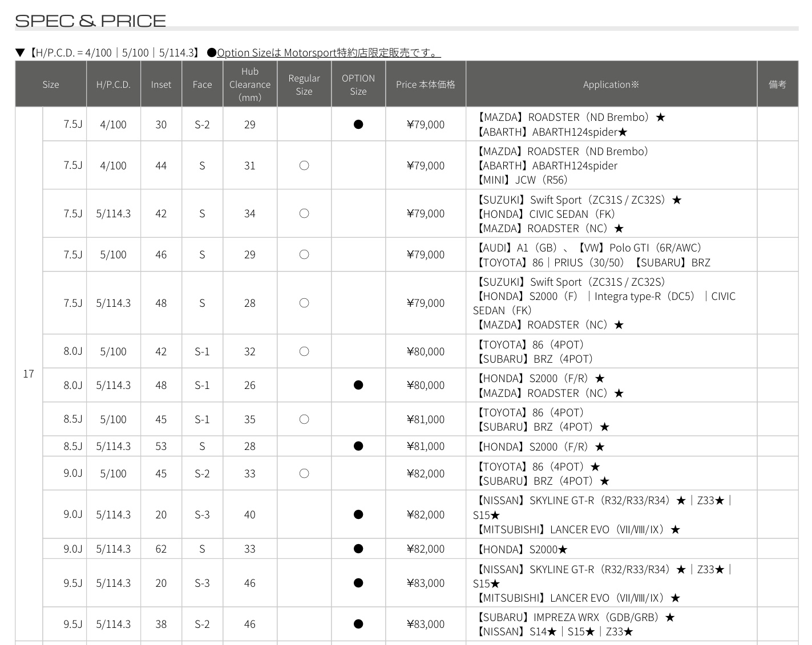Click the option-size dot in the 9.0J inset 62 row
812x645 pixels.
point(358,549)
